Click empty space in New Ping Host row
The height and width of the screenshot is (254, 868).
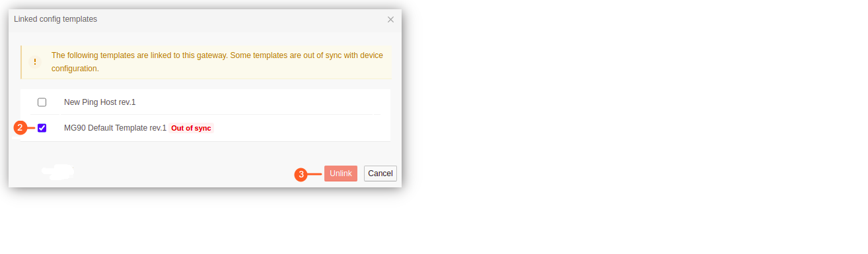[264, 102]
